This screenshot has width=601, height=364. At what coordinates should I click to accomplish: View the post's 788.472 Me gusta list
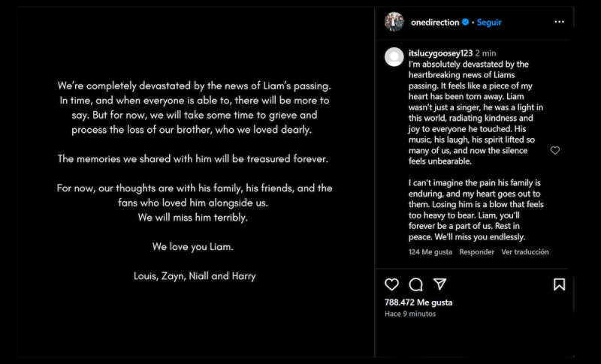pos(418,302)
